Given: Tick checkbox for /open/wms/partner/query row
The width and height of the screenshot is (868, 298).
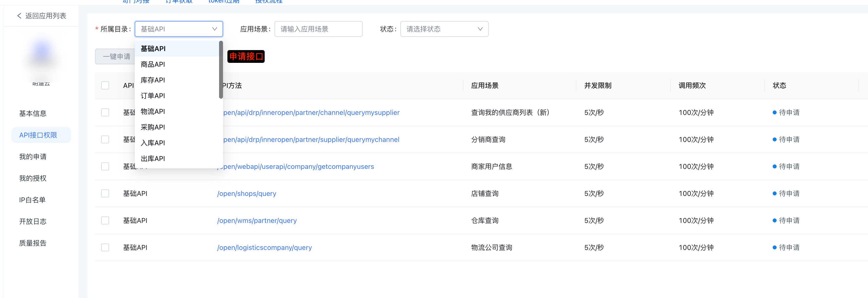Looking at the screenshot, I should point(105,220).
